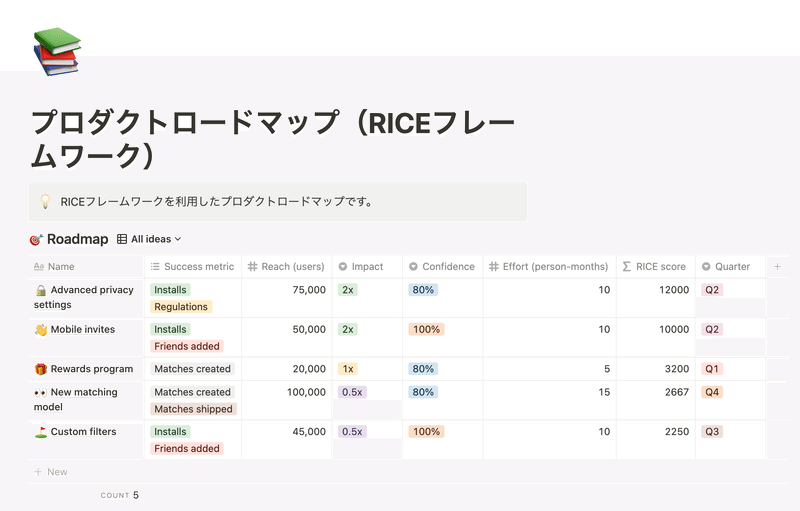Image resolution: width=800 pixels, height=511 pixels.
Task: Click the RICE score 3200 cell
Action: [x=656, y=369]
